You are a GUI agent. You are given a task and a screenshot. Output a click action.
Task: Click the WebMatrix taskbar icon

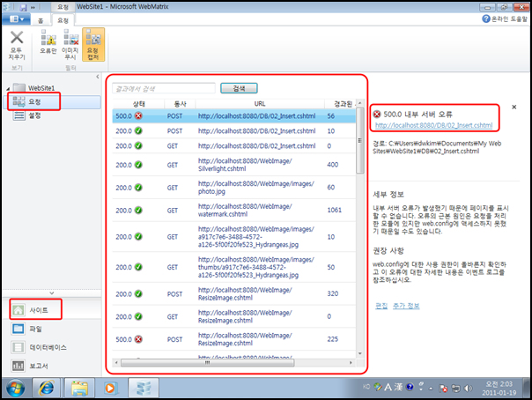point(144,388)
